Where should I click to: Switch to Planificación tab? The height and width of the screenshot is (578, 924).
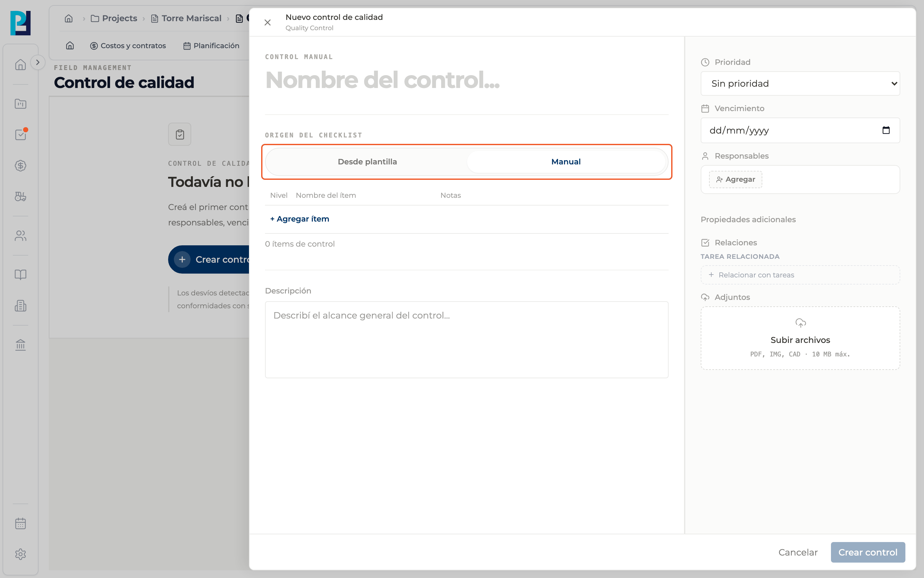211,46
